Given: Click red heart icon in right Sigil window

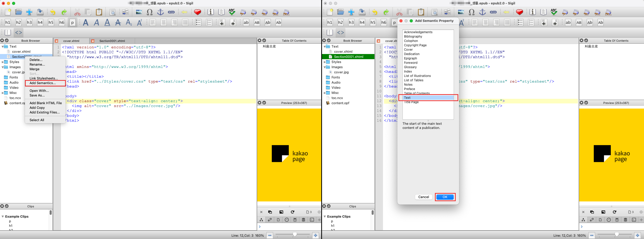Looking at the screenshot, I should point(520,12).
